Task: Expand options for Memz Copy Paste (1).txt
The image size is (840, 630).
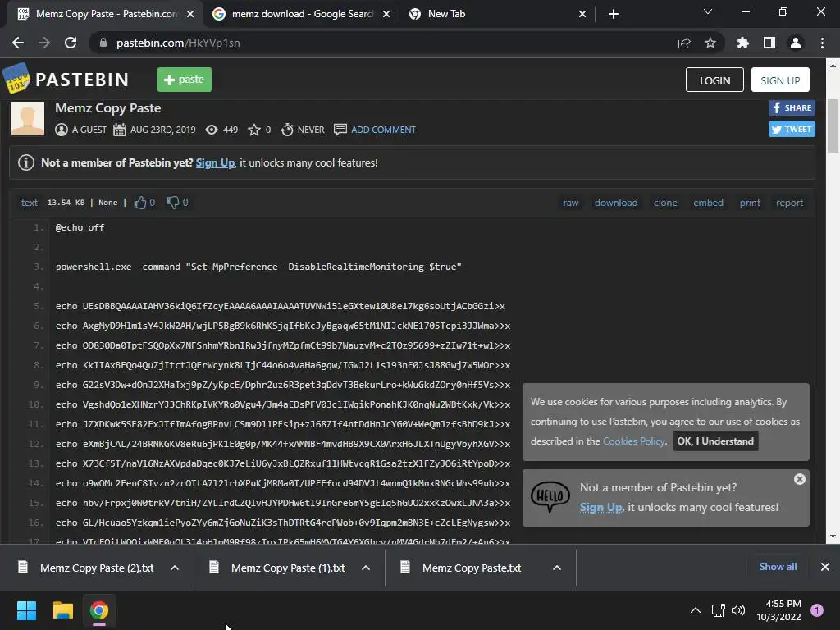Action: pos(366,568)
